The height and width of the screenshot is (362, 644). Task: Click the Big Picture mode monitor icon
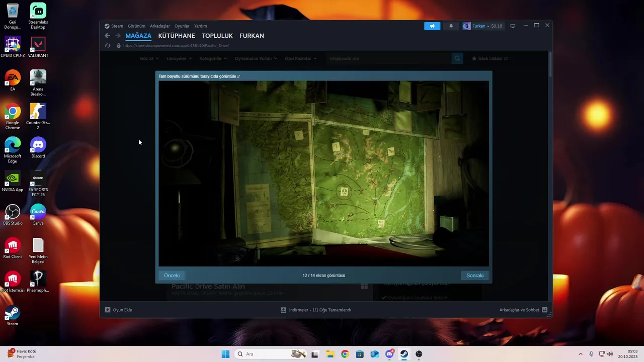pyautogui.click(x=513, y=26)
